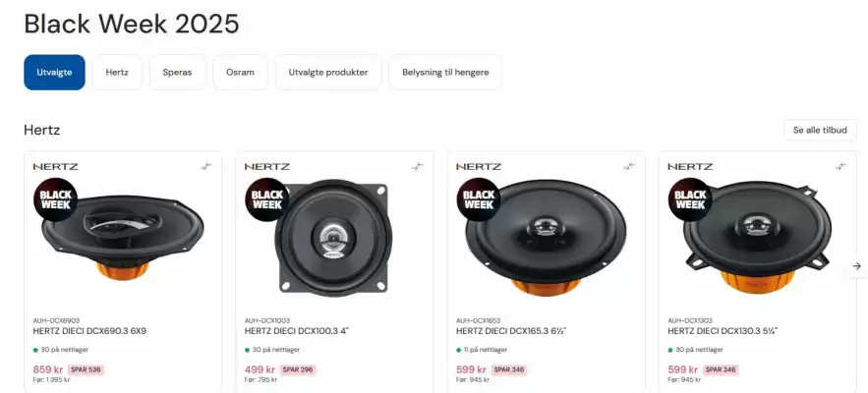
Task: Click Black Week badge on DCX165.3 speaker
Action: coord(479,199)
